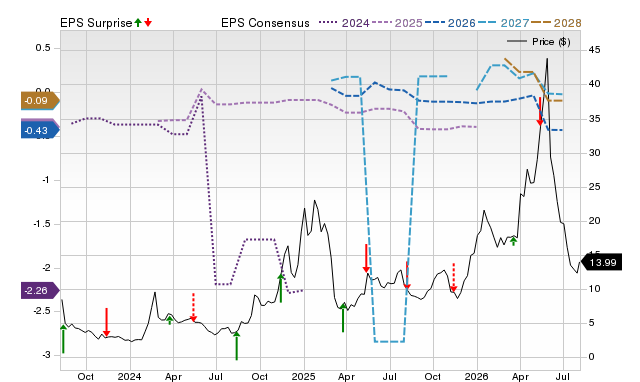The height and width of the screenshot is (382, 640).
Task: Click the solid red surprise arrow near May 2025
Action: [366, 258]
